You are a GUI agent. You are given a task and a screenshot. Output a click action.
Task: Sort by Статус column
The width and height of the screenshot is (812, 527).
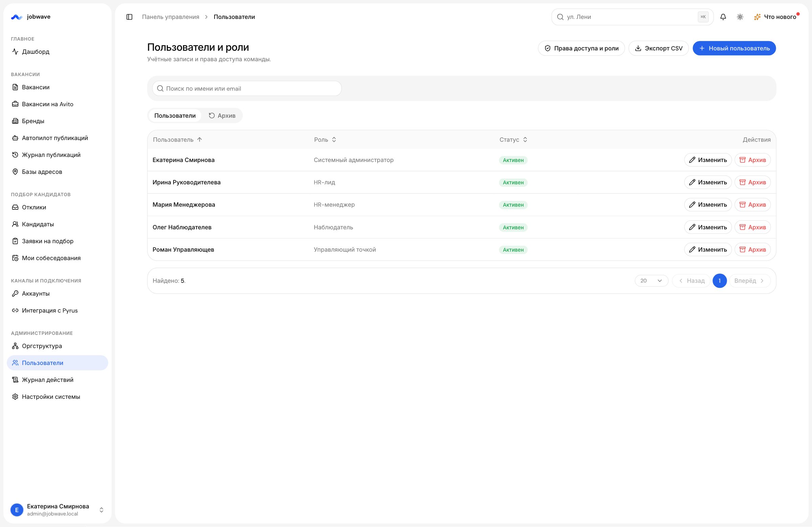tap(514, 139)
